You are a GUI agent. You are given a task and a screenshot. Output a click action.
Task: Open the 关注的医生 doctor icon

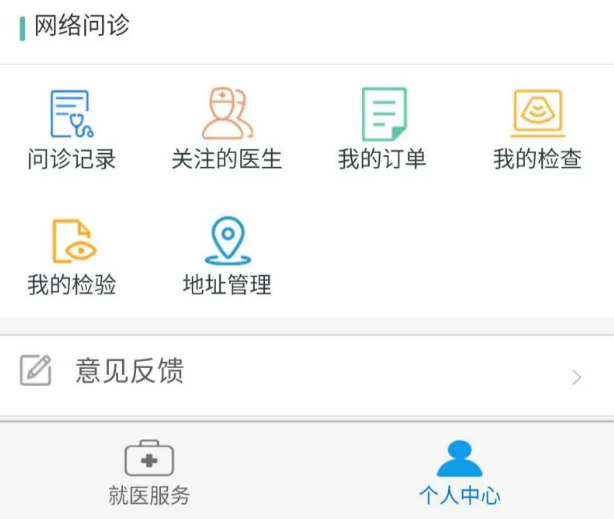[x=228, y=113]
